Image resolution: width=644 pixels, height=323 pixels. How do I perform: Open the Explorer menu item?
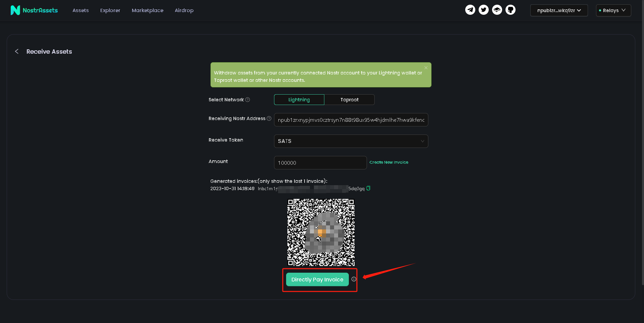[110, 10]
